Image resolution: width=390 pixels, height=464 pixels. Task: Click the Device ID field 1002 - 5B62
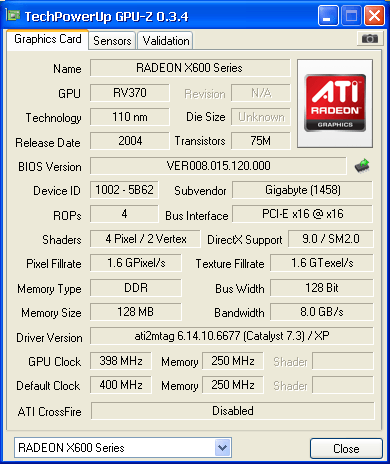(x=124, y=190)
